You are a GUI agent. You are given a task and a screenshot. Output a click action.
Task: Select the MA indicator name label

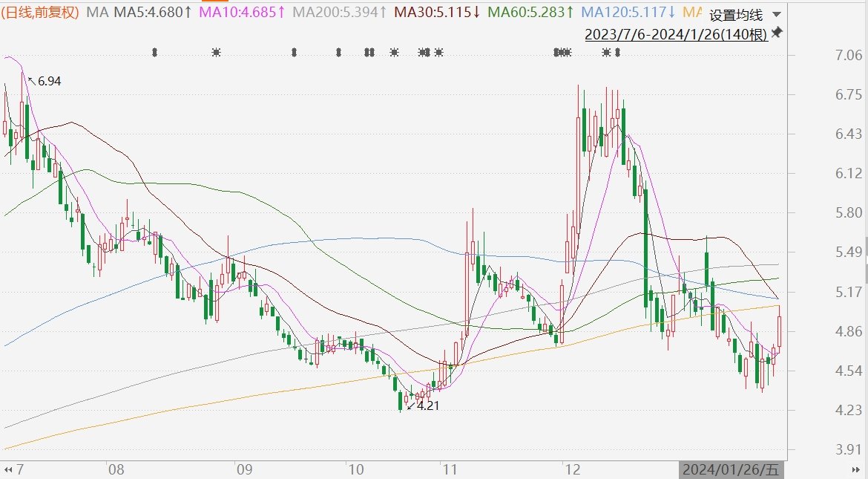pyautogui.click(x=97, y=12)
